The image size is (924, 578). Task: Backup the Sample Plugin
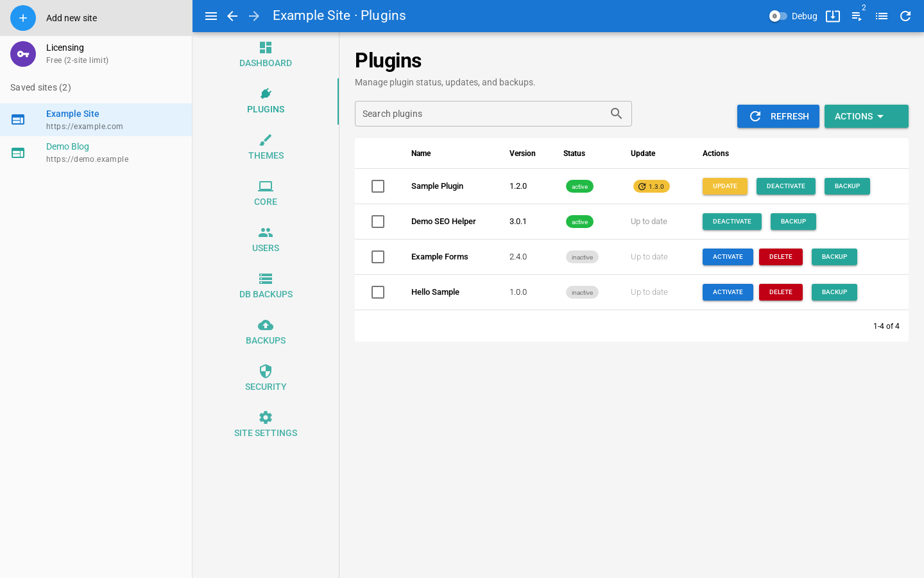click(x=847, y=186)
